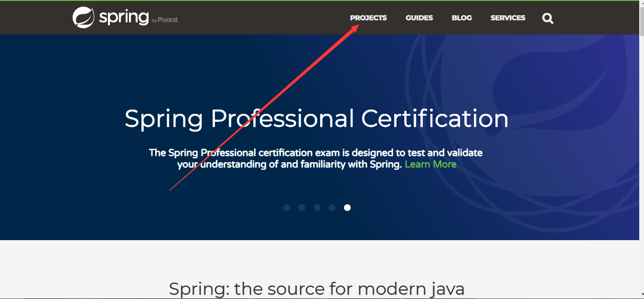The height and width of the screenshot is (299, 644).
Task: Click the scrollbar up arrow
Action: 642,4
